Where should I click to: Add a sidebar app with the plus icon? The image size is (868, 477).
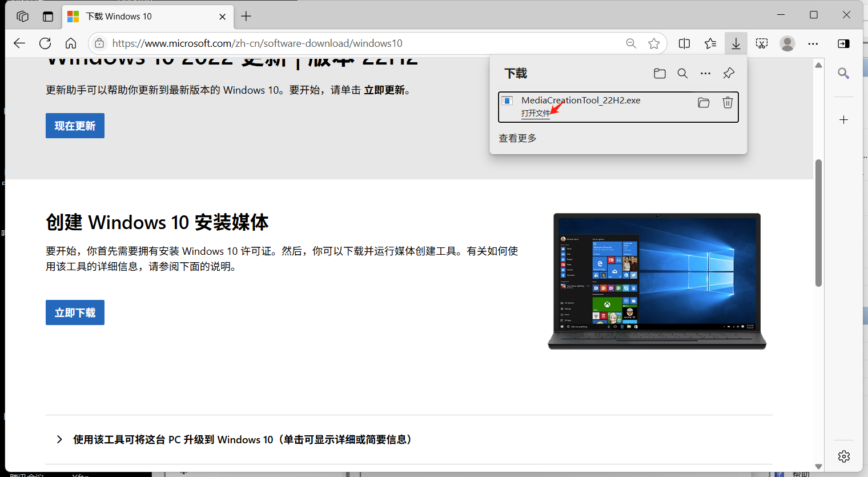(843, 119)
